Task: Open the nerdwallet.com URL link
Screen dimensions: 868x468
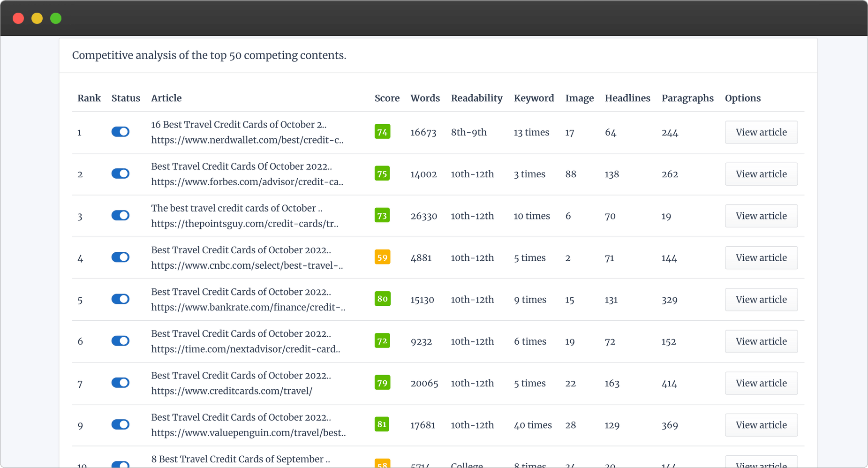Action: pos(247,139)
